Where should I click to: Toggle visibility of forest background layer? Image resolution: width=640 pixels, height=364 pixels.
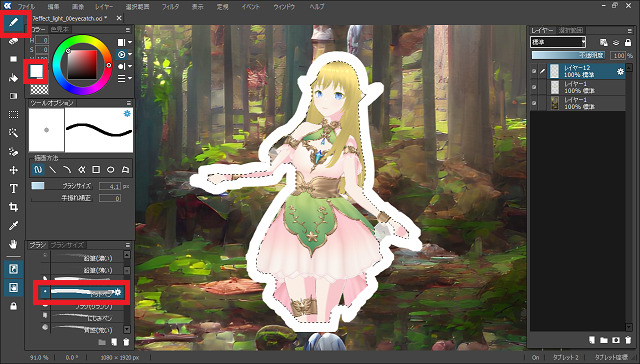click(534, 103)
